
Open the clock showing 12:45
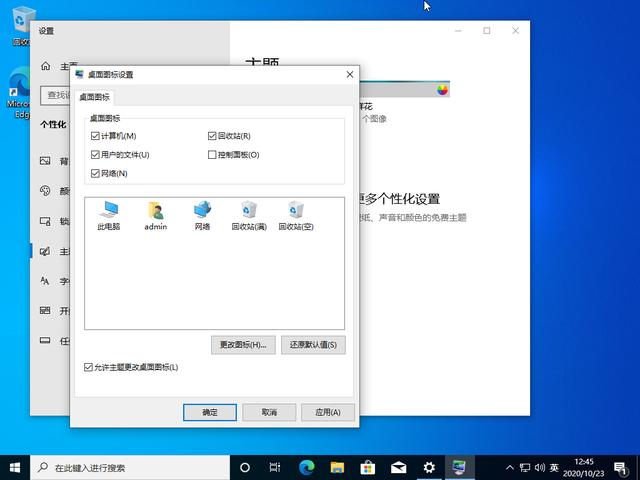[584, 468]
